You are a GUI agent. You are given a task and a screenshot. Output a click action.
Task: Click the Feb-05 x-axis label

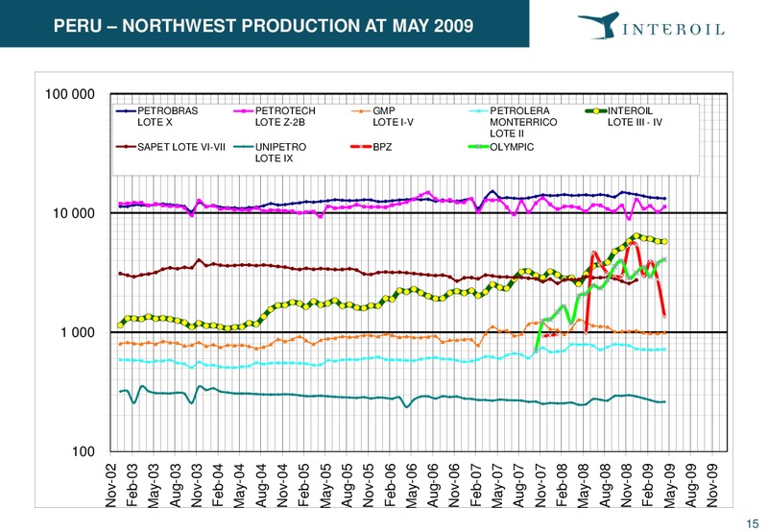click(x=304, y=486)
